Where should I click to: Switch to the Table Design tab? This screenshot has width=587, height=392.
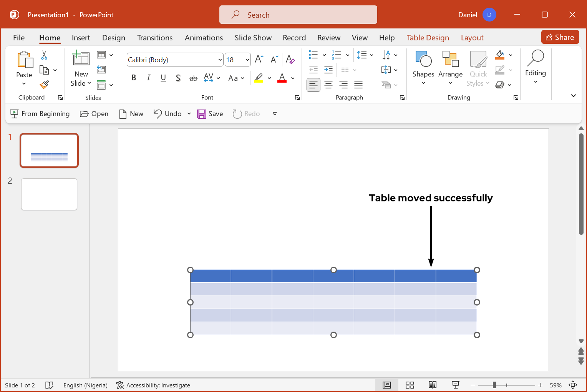[x=428, y=38]
